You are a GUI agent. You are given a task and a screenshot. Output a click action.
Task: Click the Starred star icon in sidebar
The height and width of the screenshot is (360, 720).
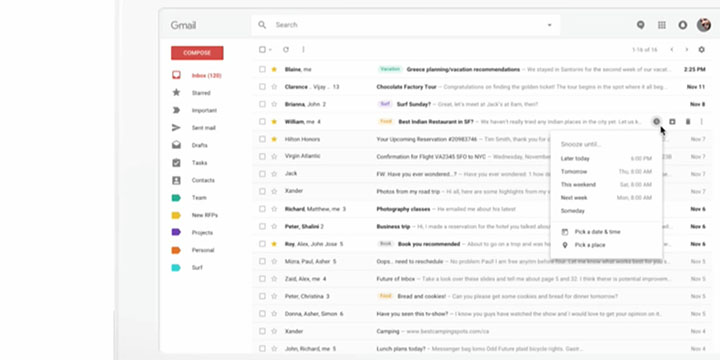176,92
